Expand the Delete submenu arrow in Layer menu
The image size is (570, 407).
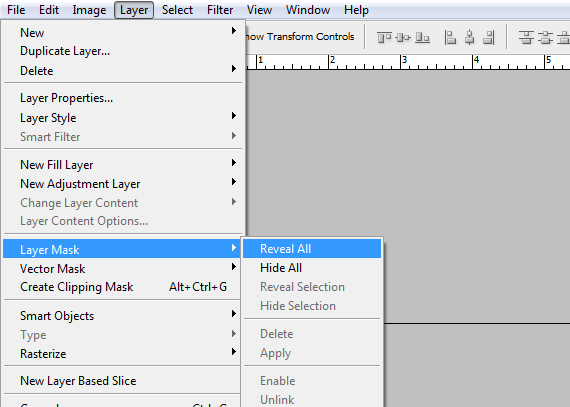[234, 68]
